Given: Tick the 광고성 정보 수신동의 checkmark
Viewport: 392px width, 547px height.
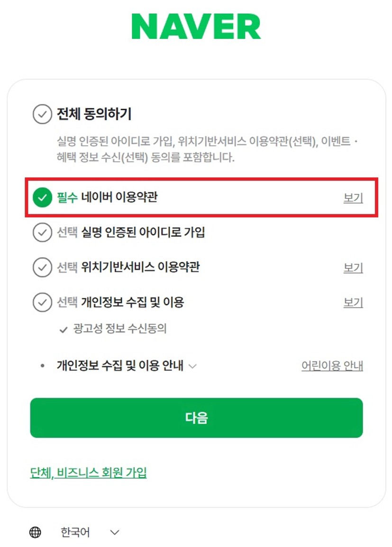Looking at the screenshot, I should tap(64, 329).
